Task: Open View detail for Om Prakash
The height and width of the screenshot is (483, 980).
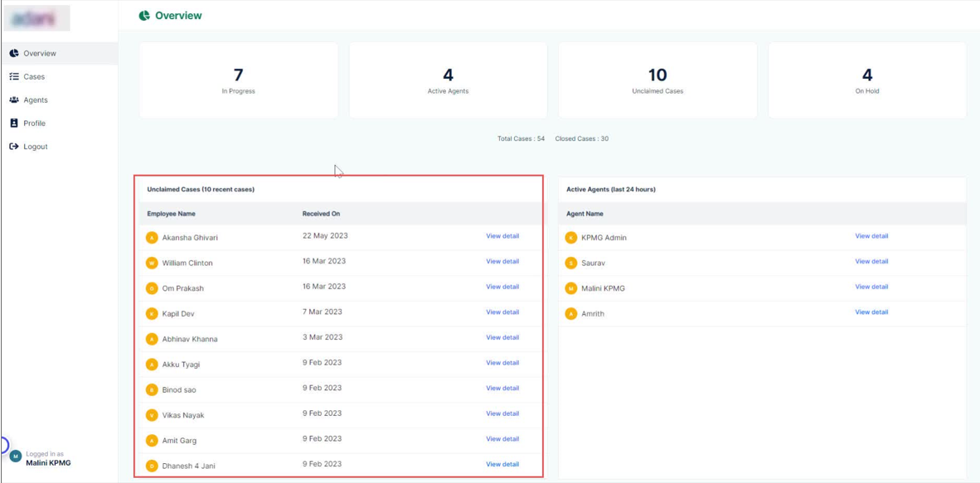Action: coord(502,287)
